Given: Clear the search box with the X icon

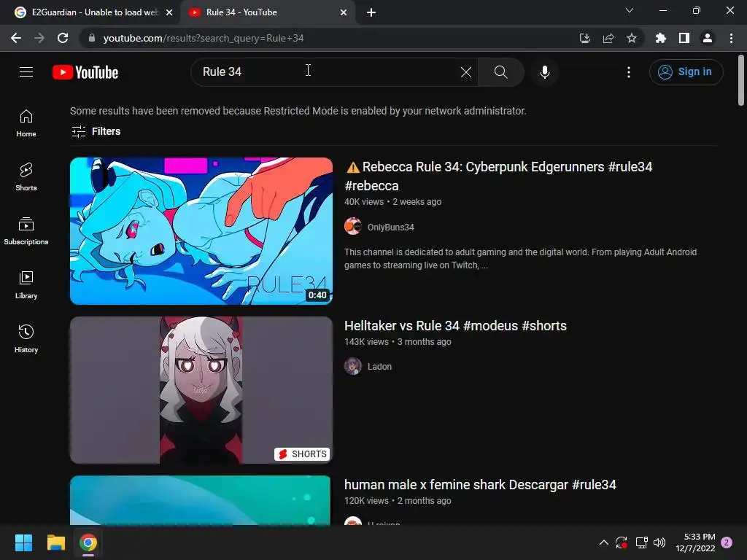Looking at the screenshot, I should click(466, 72).
